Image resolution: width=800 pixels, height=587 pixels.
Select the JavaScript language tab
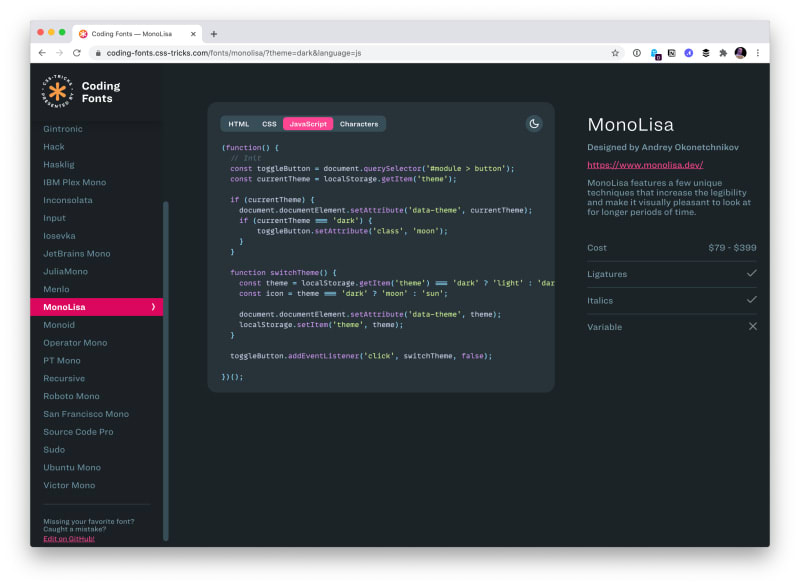coord(308,124)
